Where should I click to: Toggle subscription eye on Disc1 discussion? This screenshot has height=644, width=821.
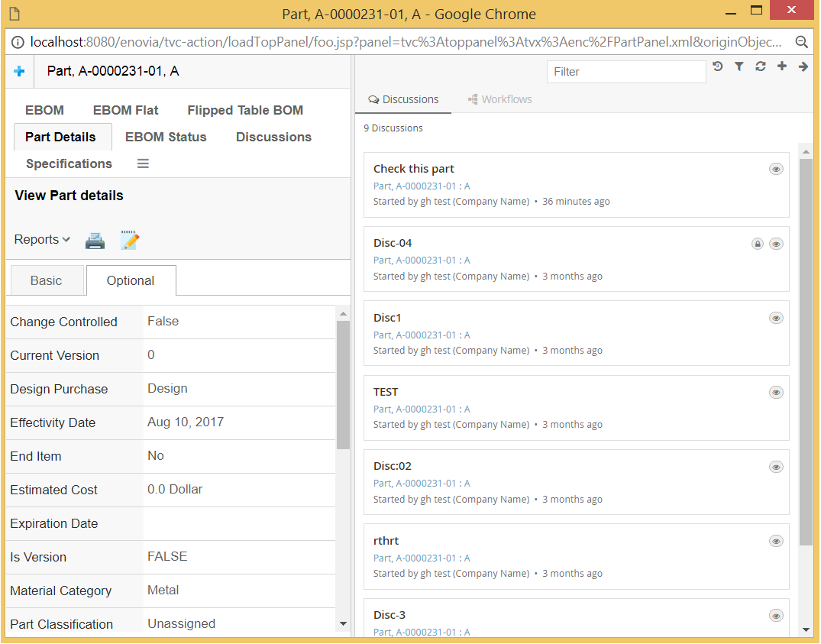click(776, 318)
